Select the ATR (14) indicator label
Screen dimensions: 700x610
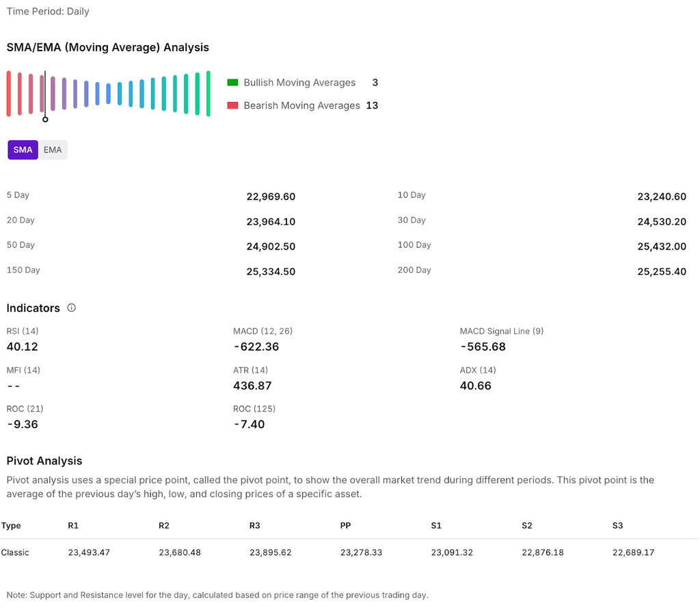(251, 370)
